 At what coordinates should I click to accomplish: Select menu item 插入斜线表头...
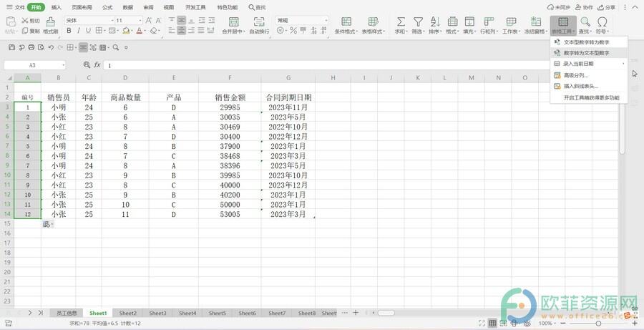[589, 87]
